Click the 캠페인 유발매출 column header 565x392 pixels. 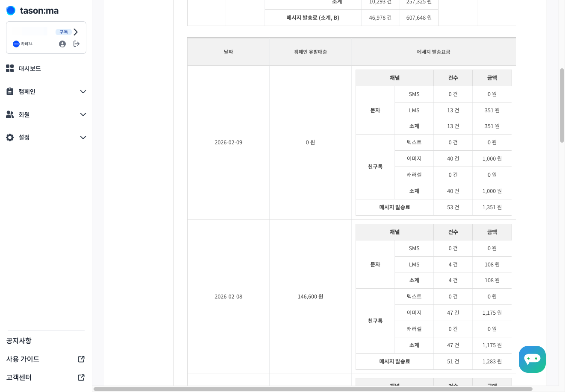tap(310, 52)
